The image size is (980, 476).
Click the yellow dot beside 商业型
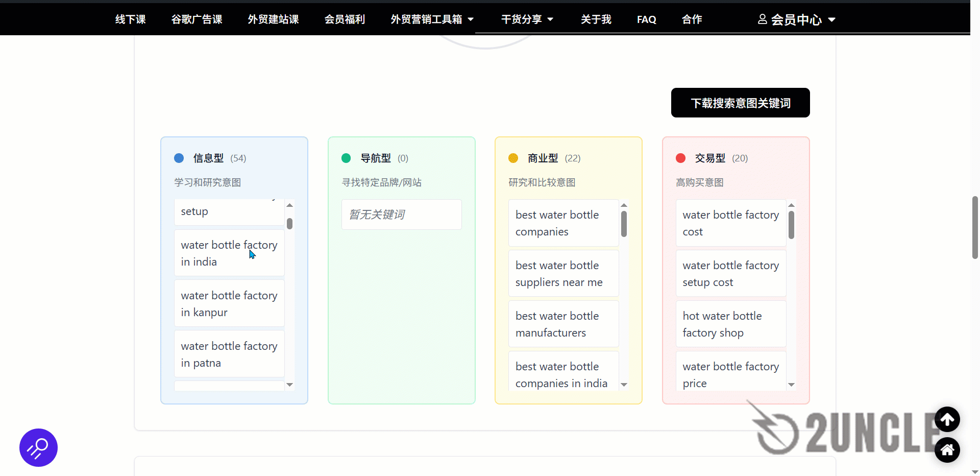pyautogui.click(x=513, y=158)
